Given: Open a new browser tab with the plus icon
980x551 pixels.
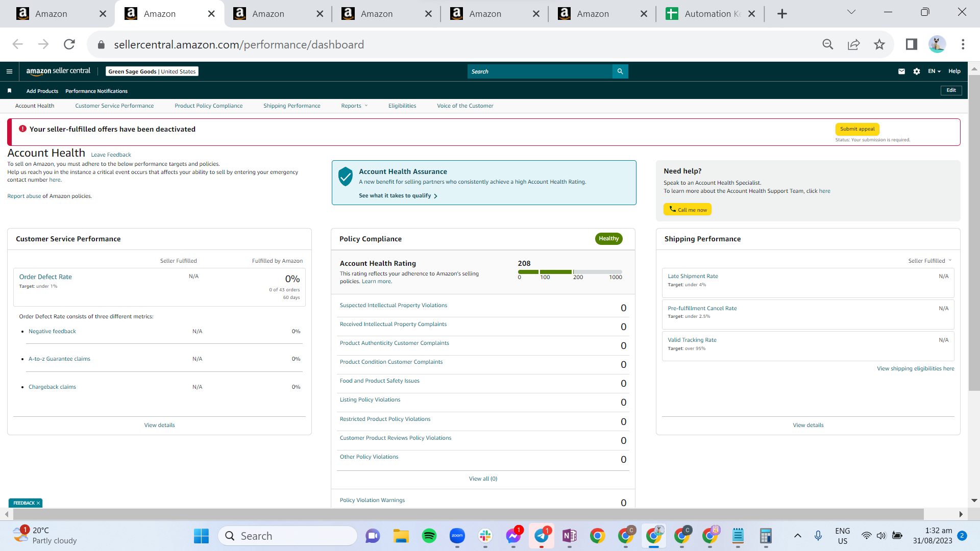Looking at the screenshot, I should click(782, 14).
